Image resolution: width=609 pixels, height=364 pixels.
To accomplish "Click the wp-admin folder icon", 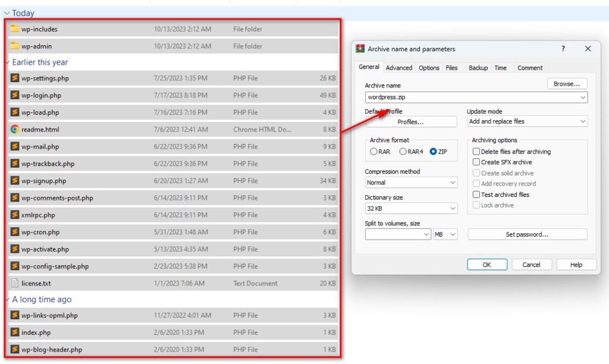I will click(15, 46).
